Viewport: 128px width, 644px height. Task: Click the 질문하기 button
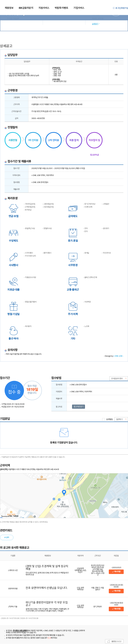click(121, 419)
